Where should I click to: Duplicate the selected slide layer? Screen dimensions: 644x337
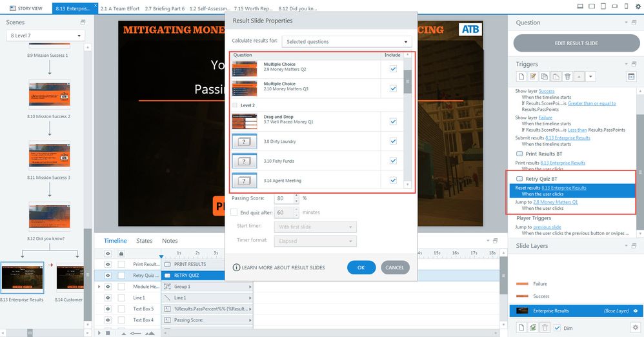533,327
